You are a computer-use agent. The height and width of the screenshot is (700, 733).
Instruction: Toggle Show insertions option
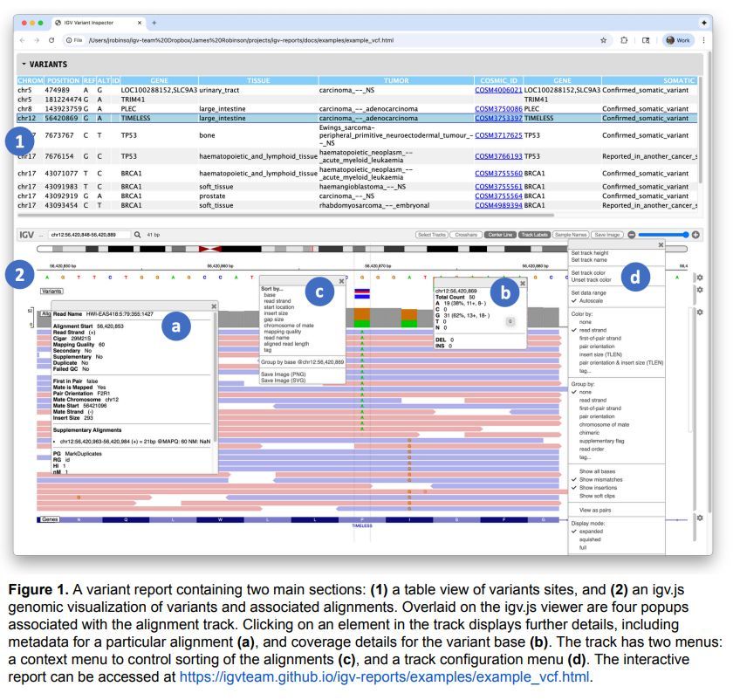pos(598,487)
